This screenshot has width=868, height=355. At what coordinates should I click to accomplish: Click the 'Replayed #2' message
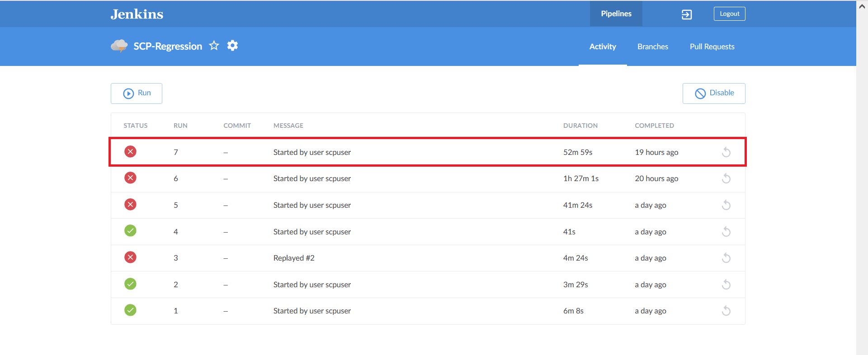(x=294, y=258)
